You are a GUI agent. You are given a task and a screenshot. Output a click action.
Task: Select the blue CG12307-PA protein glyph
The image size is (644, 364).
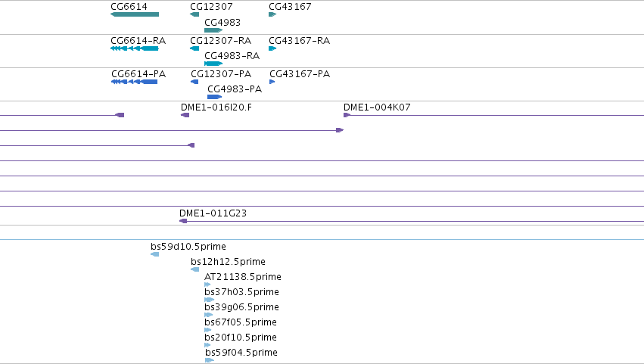(x=194, y=82)
